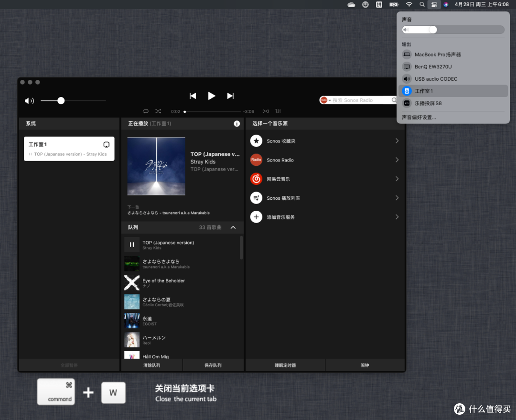The height and width of the screenshot is (420, 516).
Task: Click the 网易云音乐 icon
Action: [256, 179]
